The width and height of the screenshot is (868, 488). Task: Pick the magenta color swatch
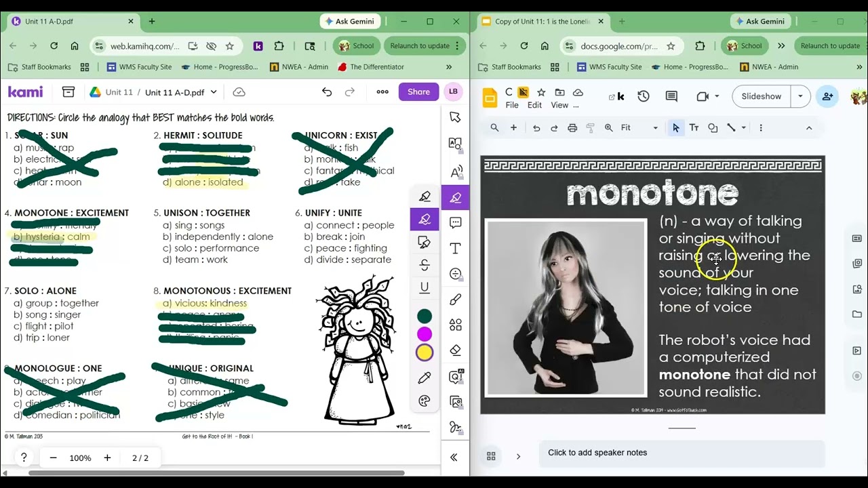coord(425,334)
